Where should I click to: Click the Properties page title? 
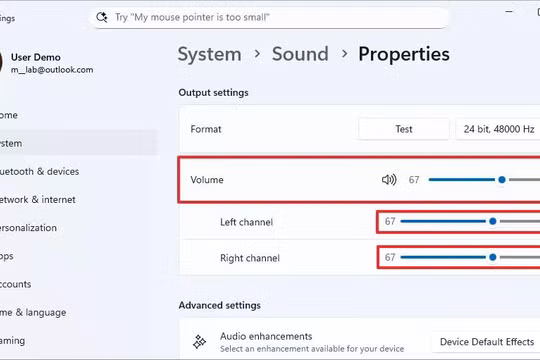pos(404,54)
